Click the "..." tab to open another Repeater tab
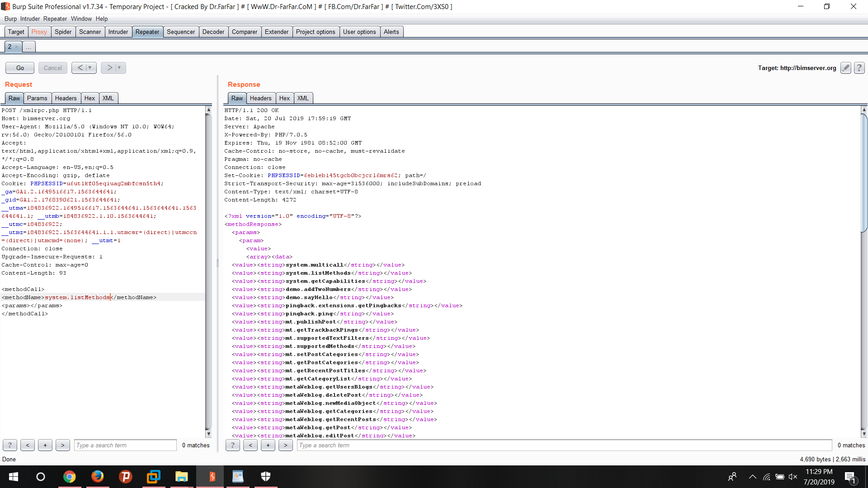The height and width of the screenshot is (488, 868). [x=28, y=47]
